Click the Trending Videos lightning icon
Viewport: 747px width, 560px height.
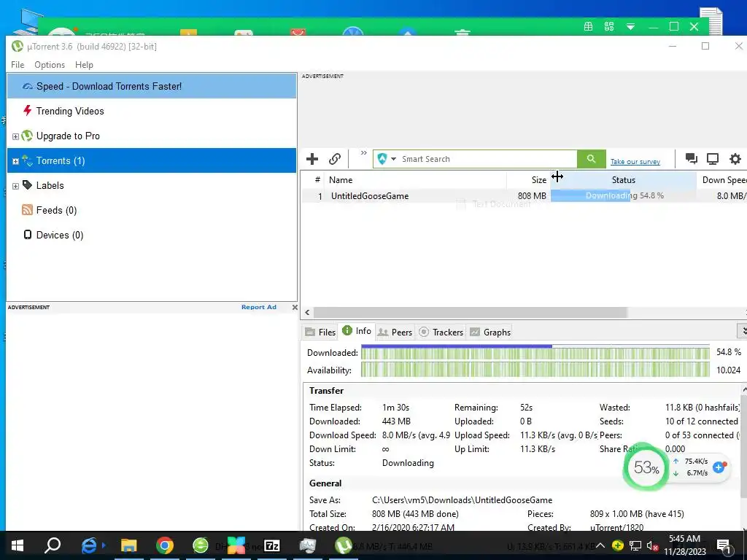(27, 111)
